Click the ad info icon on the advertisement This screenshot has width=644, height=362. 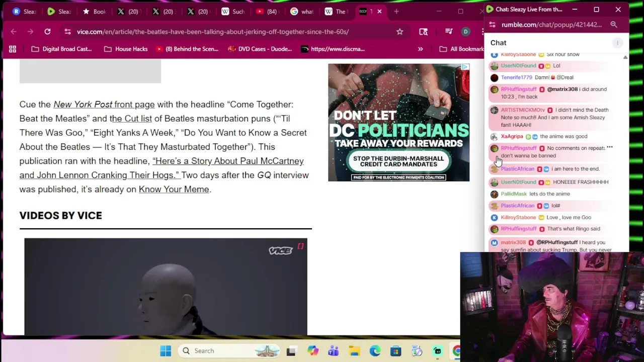click(x=465, y=67)
